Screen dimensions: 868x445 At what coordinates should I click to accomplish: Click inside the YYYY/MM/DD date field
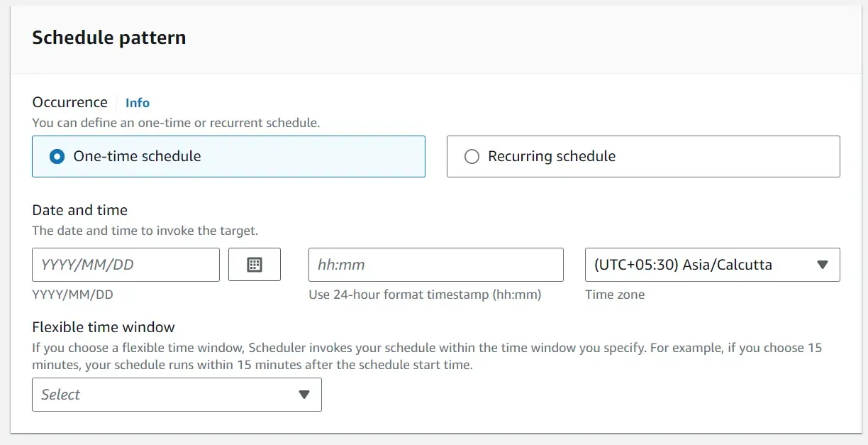pos(126,264)
